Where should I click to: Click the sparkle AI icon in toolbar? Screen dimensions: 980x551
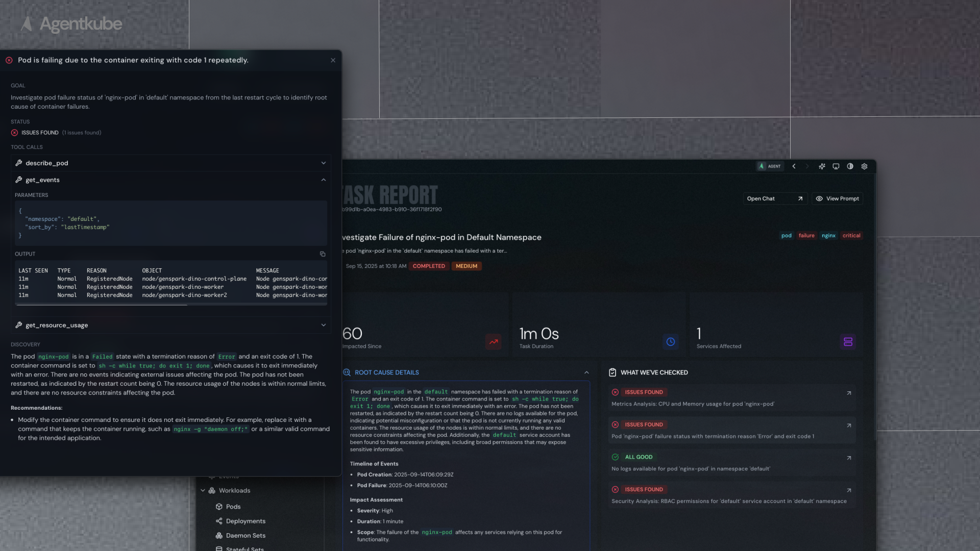click(822, 166)
